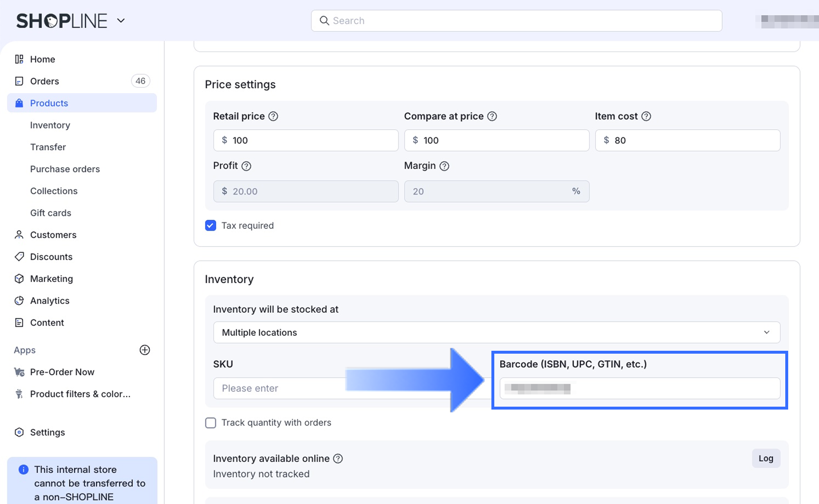Screen dimensions: 819x504
Task: Open the Multiple locations dropdown
Action: click(x=496, y=332)
